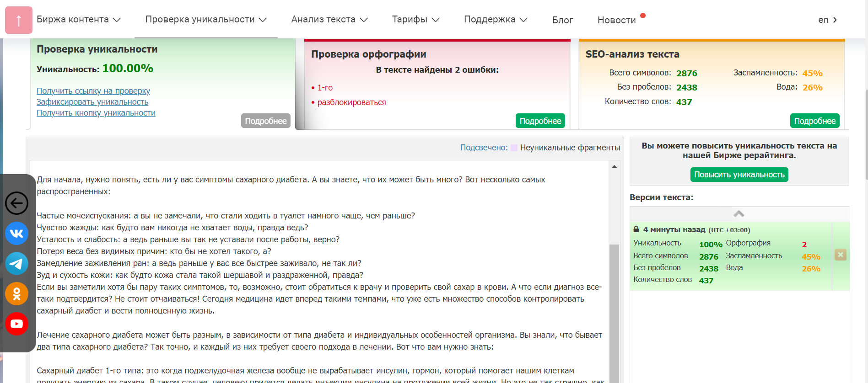Go to the Новости page

(616, 20)
